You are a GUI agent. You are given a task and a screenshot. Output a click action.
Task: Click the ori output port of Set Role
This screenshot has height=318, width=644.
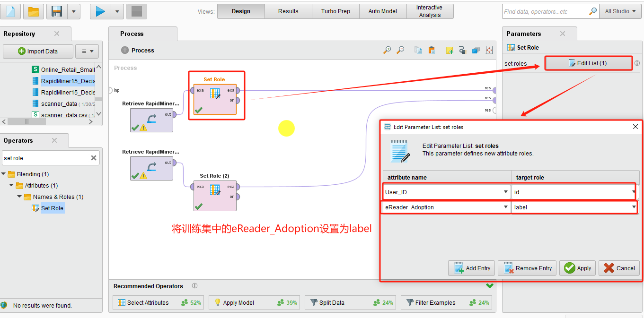237,100
